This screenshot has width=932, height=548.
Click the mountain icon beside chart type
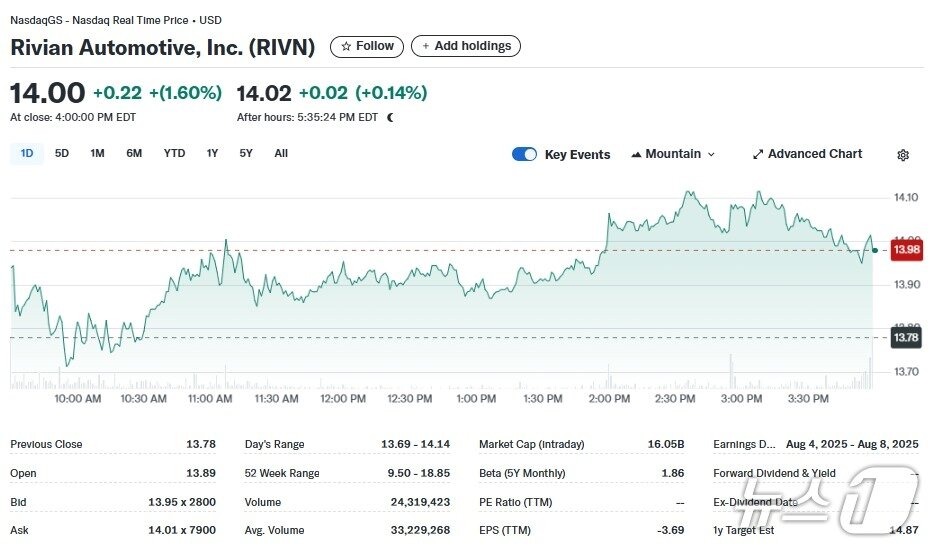(x=635, y=154)
